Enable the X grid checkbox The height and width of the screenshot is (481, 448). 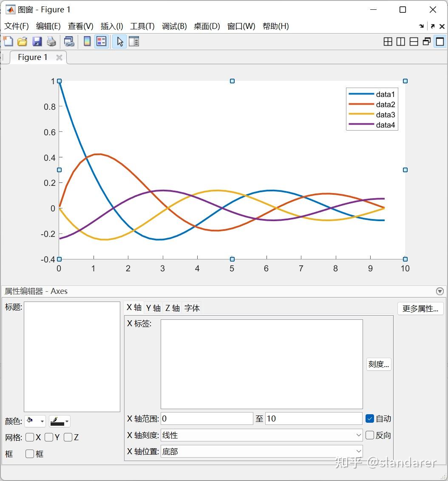[30, 437]
